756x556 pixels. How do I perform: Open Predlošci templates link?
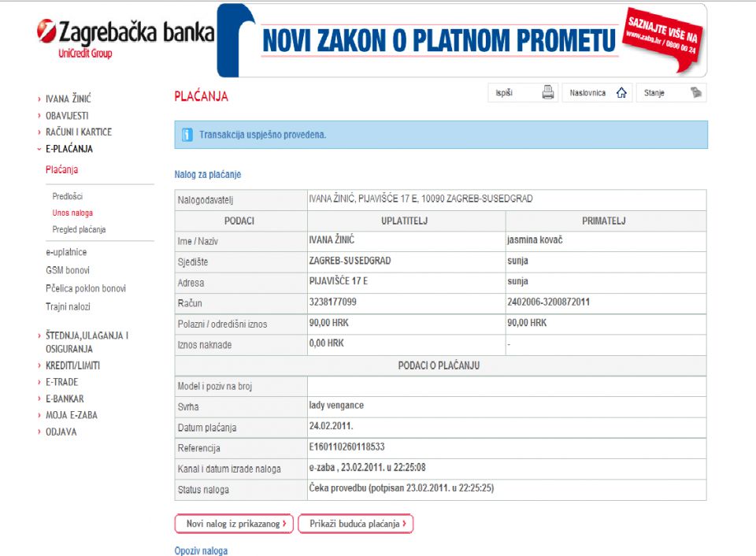pos(68,196)
